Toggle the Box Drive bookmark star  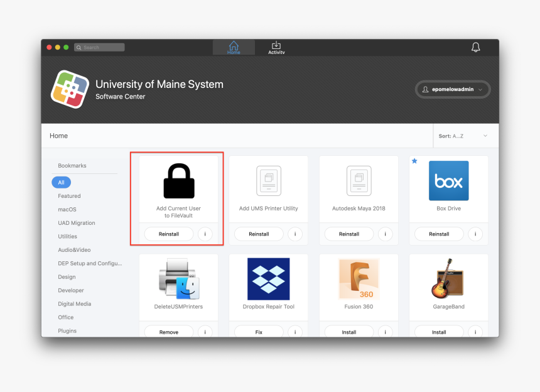tap(414, 161)
